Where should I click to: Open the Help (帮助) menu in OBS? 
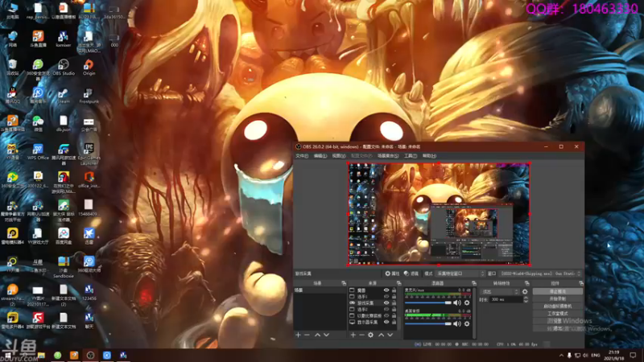429,156
